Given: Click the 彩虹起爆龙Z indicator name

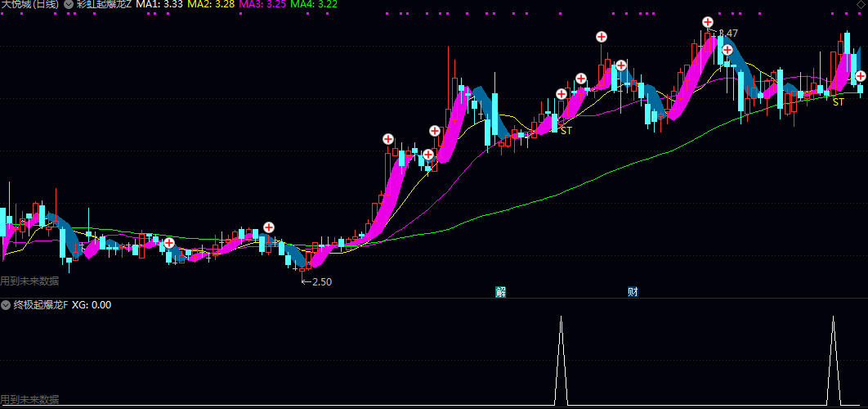Looking at the screenshot, I should coord(104,4).
